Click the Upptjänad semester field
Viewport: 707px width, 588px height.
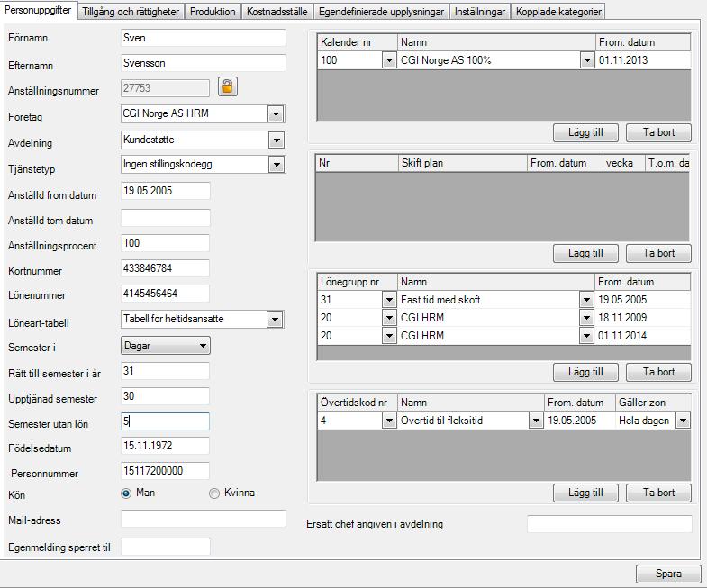(165, 396)
